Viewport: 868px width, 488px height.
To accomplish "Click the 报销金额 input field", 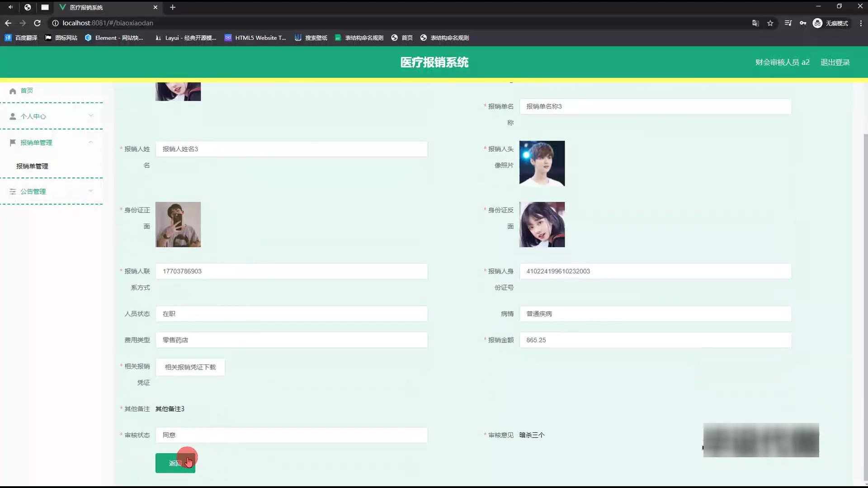I will 655,340.
